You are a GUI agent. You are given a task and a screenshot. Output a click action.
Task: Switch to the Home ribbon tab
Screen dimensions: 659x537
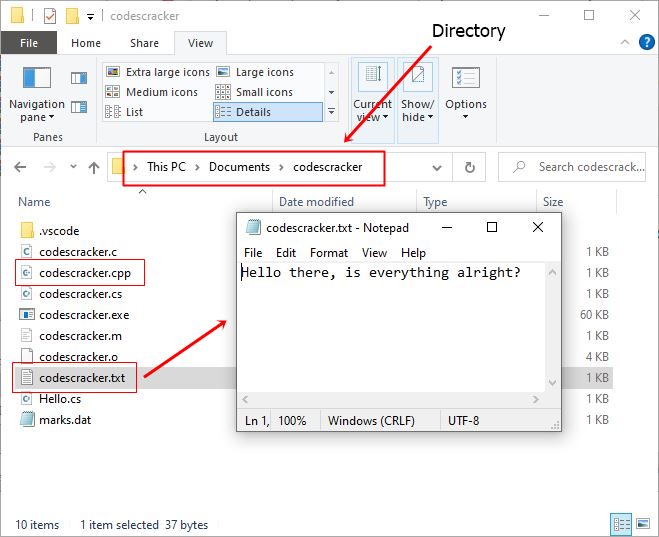tap(86, 43)
